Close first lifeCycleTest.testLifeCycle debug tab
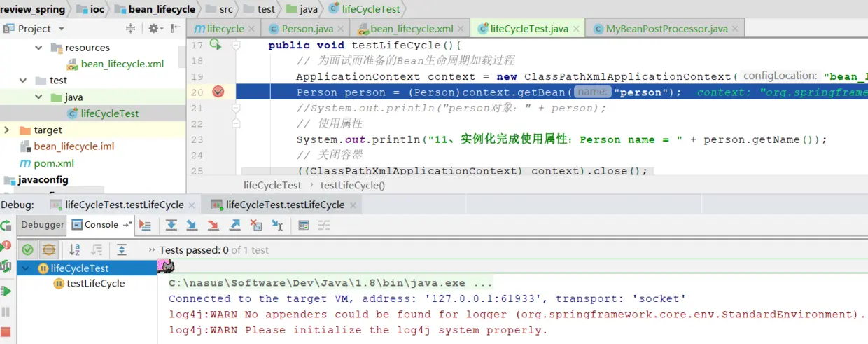This screenshot has height=344, width=868. click(192, 205)
